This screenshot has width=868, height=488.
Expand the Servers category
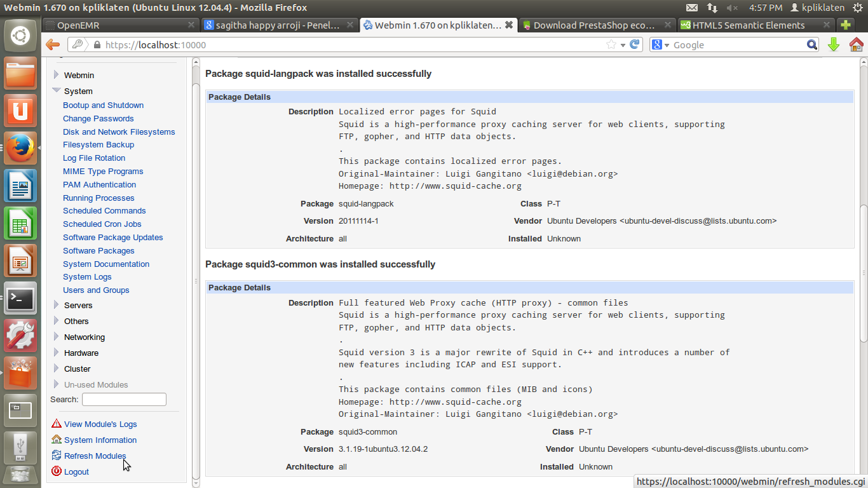57,305
